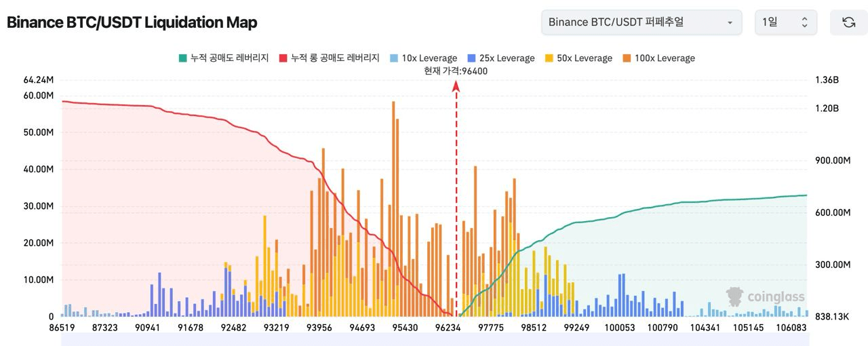Click the 현재 가격:96400 label

456,71
